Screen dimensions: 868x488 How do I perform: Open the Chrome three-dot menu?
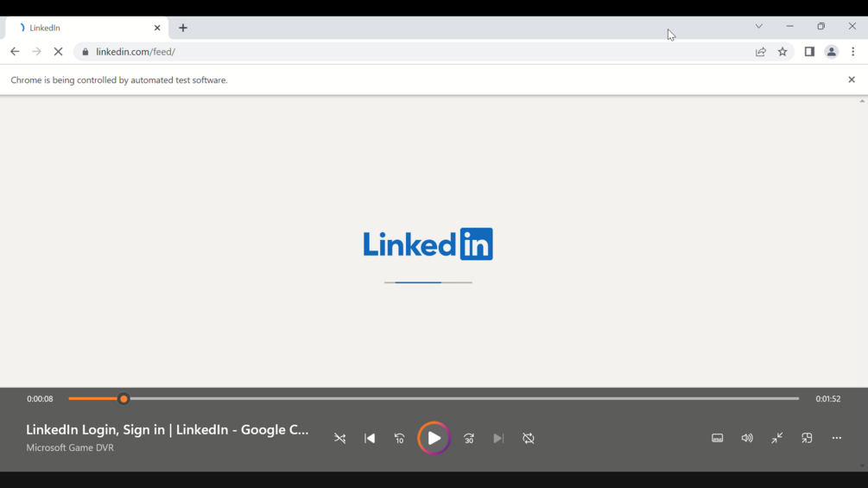coord(853,52)
